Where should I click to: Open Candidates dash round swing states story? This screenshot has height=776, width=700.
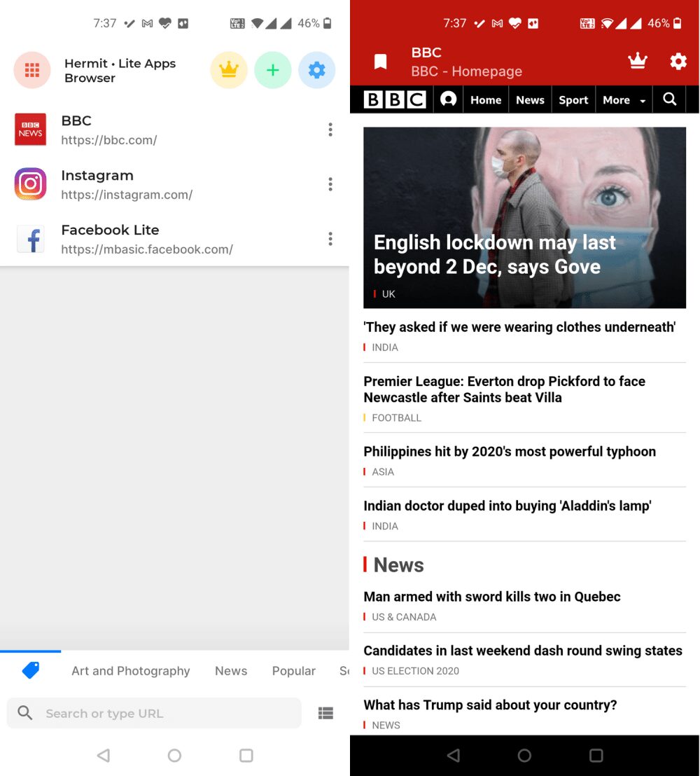pyautogui.click(x=523, y=651)
